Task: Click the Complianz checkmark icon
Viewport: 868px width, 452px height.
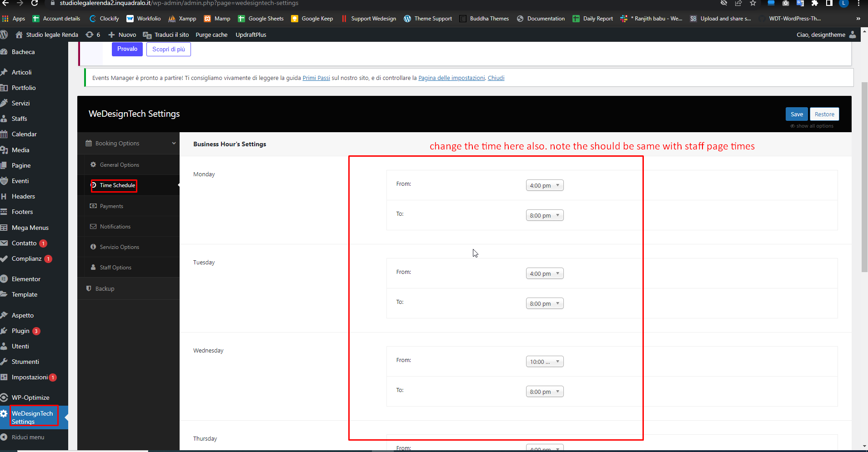Action: [4, 258]
